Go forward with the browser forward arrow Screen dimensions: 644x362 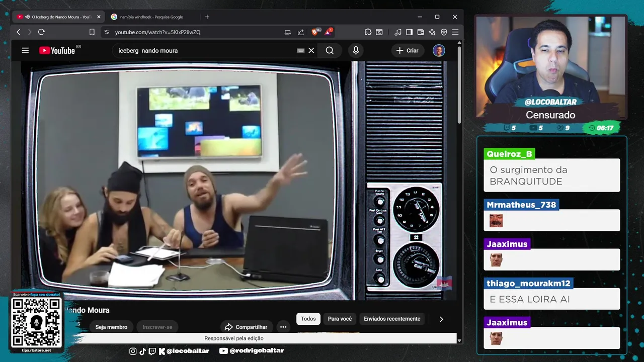click(x=29, y=32)
